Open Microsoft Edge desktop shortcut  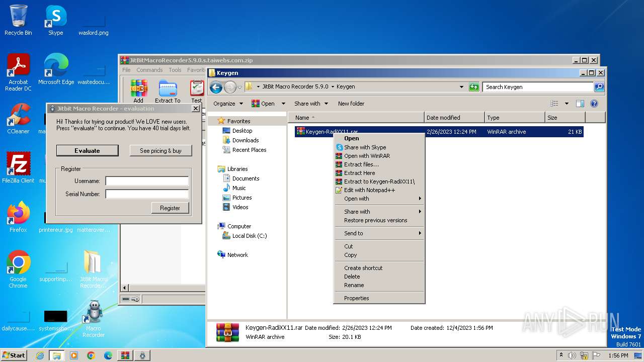56,69
